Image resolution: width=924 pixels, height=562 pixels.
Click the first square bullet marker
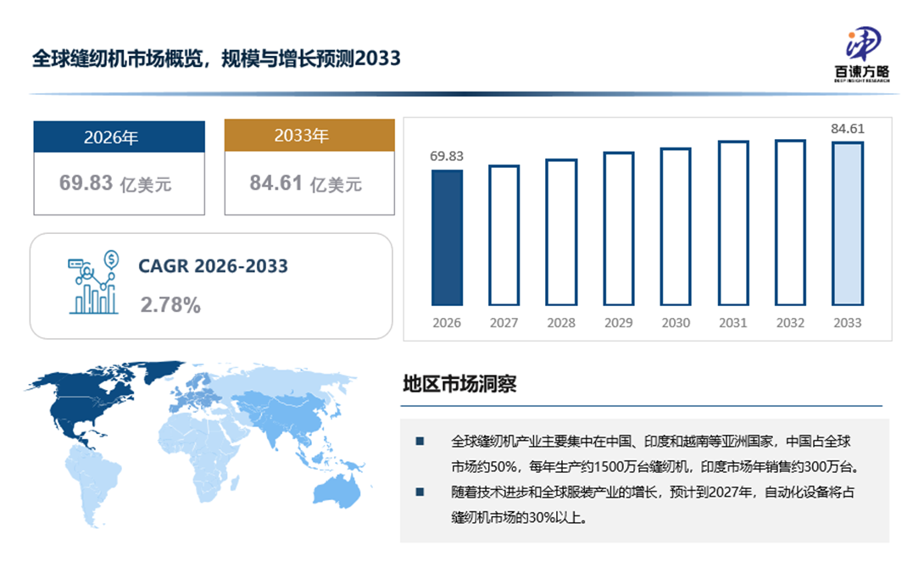point(419,442)
